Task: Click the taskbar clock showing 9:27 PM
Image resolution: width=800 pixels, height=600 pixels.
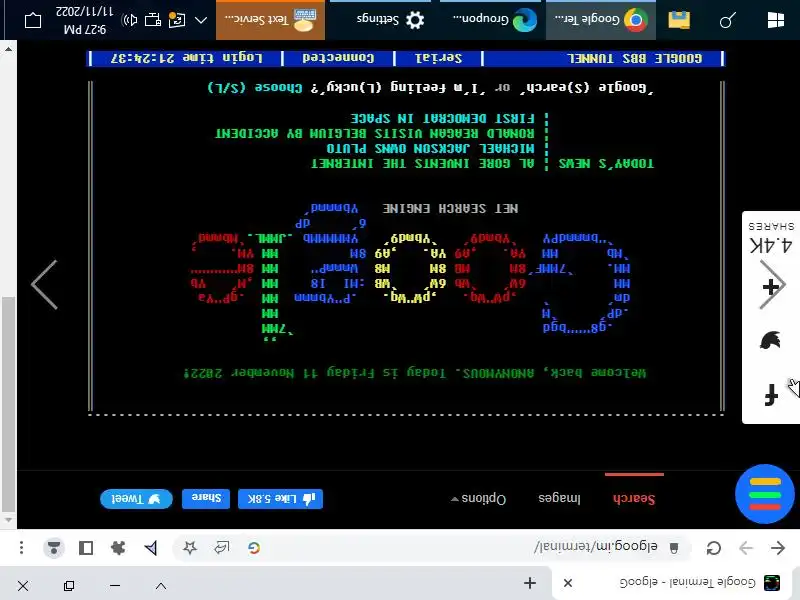Action: [84, 20]
